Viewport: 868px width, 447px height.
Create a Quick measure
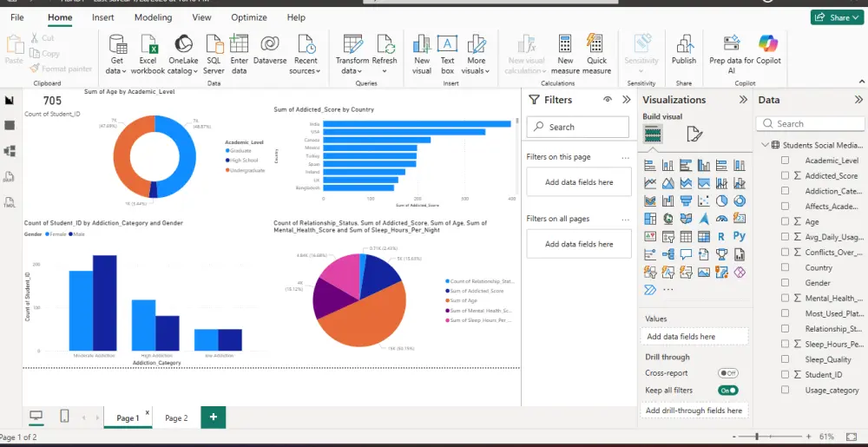pos(597,54)
